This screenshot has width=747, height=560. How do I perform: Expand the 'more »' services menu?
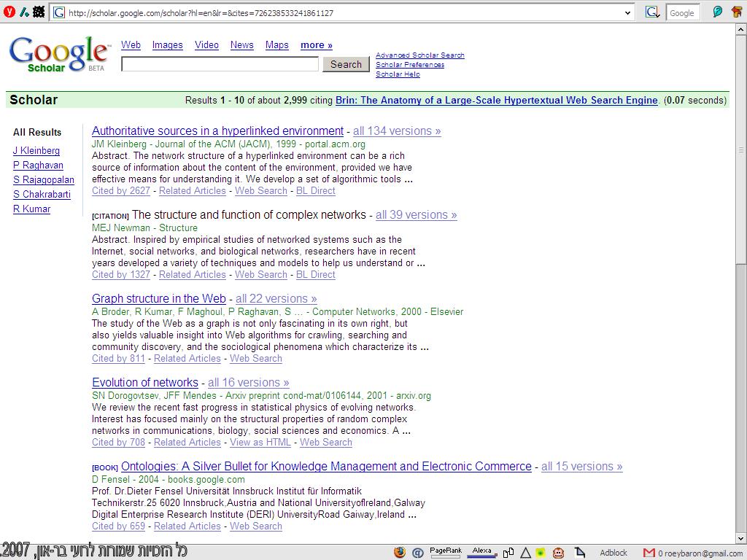[317, 44]
